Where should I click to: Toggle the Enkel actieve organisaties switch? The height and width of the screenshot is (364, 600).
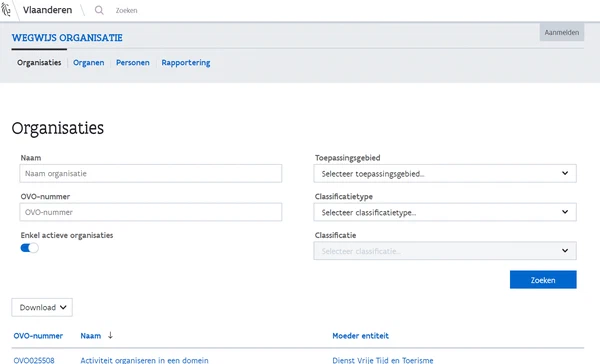(29, 248)
